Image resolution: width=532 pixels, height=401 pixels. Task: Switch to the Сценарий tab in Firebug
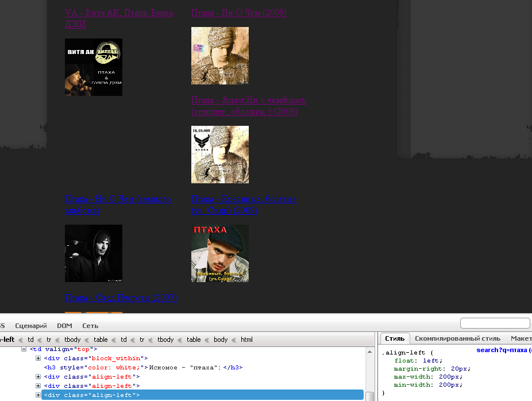point(31,326)
